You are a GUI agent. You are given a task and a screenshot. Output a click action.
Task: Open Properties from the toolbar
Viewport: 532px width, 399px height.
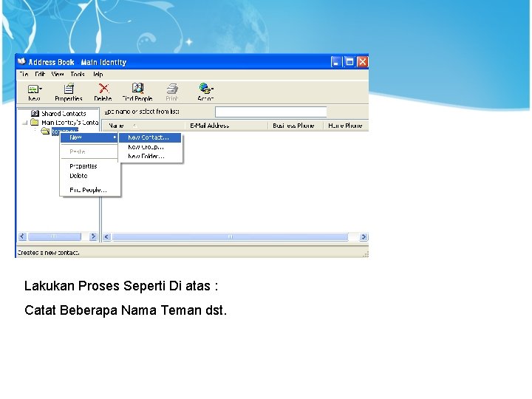tap(69, 92)
